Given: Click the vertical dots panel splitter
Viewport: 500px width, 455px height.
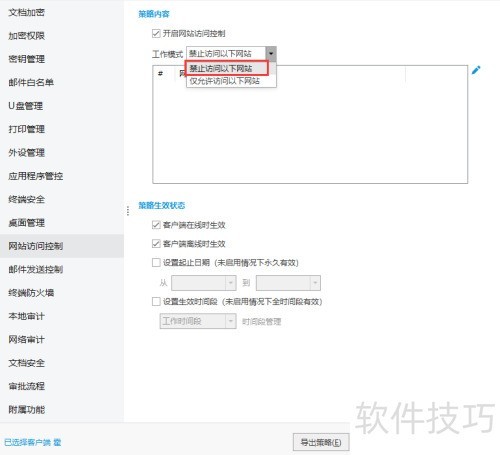Looking at the screenshot, I should pyautogui.click(x=128, y=211).
